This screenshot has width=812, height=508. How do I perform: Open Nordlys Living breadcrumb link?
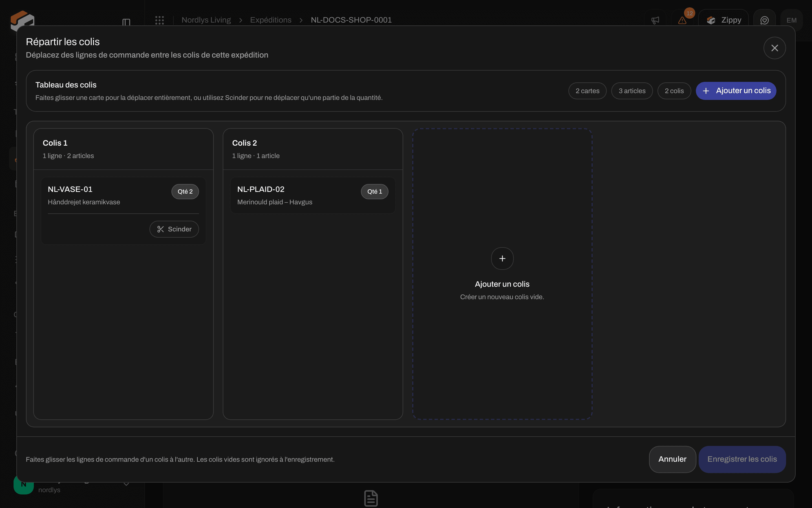[x=206, y=20]
